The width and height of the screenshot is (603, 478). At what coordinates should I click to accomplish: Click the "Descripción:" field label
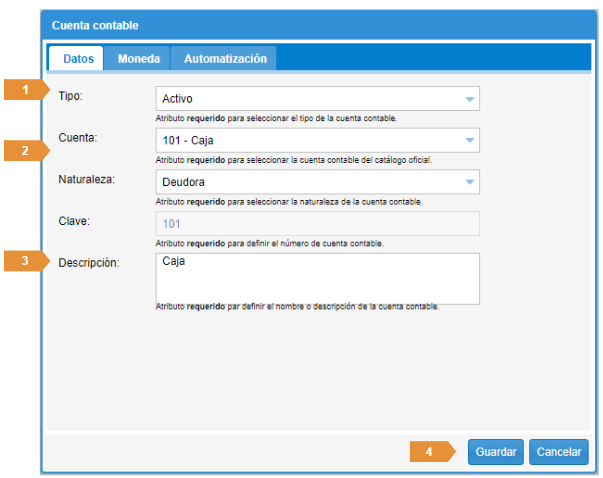coord(90,262)
